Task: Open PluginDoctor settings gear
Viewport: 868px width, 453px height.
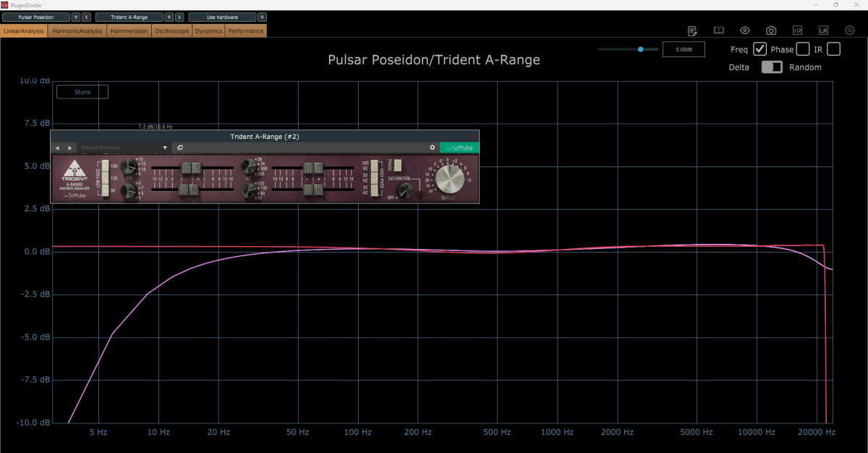Action: 850,30
